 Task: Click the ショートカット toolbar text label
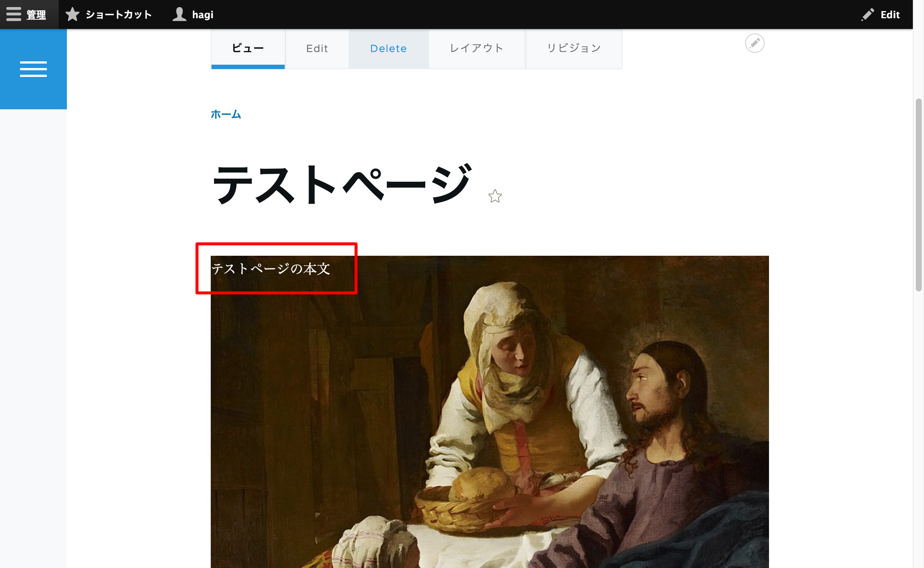tap(119, 14)
